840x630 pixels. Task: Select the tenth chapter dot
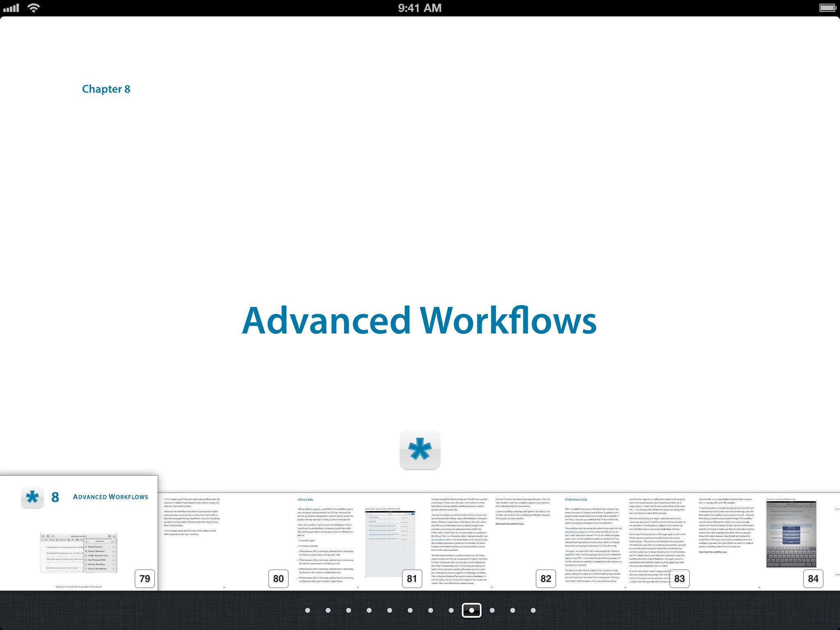point(492,610)
